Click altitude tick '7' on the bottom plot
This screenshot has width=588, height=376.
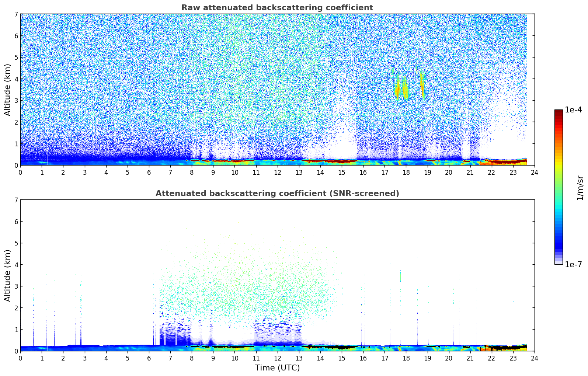pyautogui.click(x=16, y=200)
